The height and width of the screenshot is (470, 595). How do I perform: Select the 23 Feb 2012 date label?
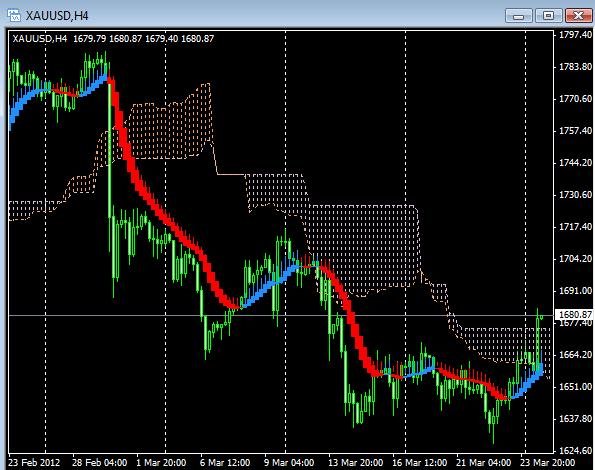click(x=34, y=463)
